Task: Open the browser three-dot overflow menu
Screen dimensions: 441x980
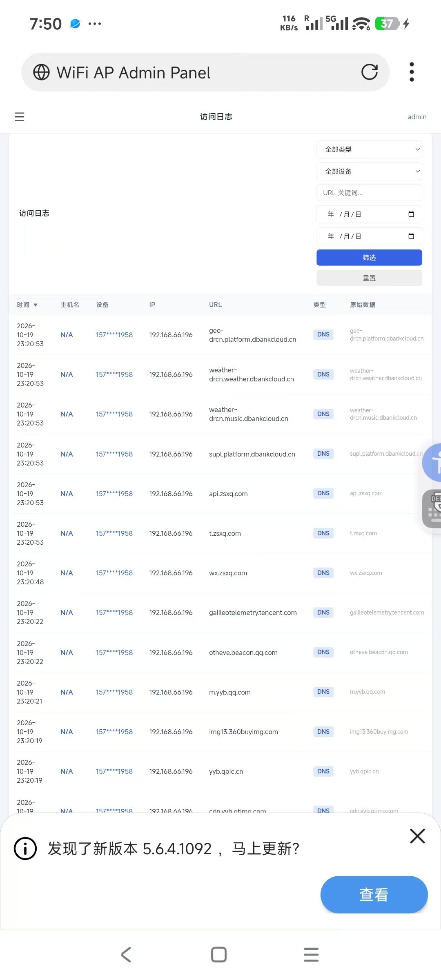Action: 412,72
